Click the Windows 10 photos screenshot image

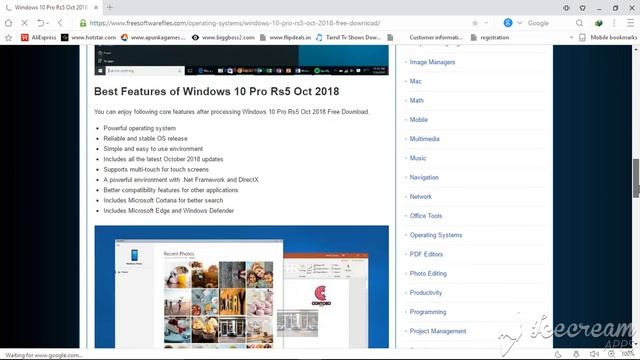pyautogui.click(x=242, y=287)
